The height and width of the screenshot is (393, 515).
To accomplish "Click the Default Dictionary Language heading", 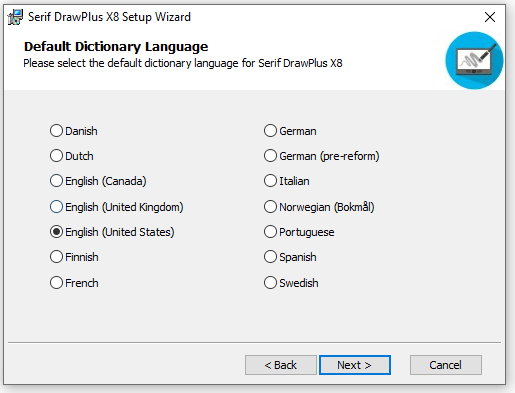I will click(116, 47).
